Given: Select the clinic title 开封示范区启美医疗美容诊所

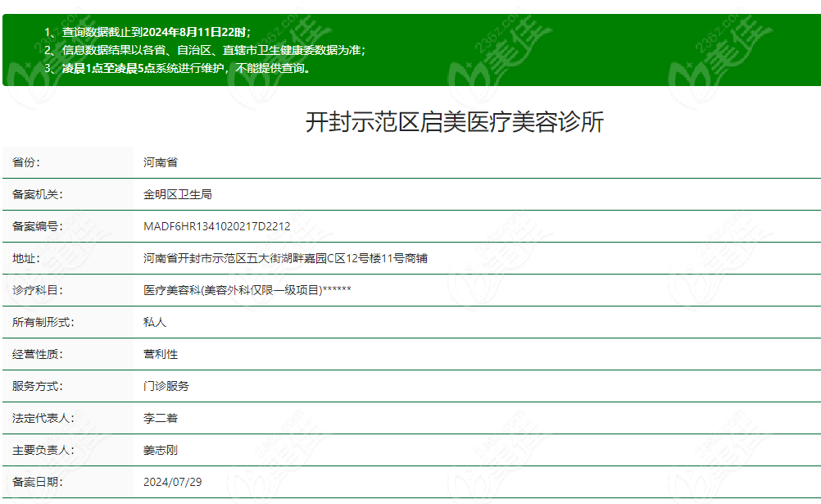Looking at the screenshot, I should 455,122.
